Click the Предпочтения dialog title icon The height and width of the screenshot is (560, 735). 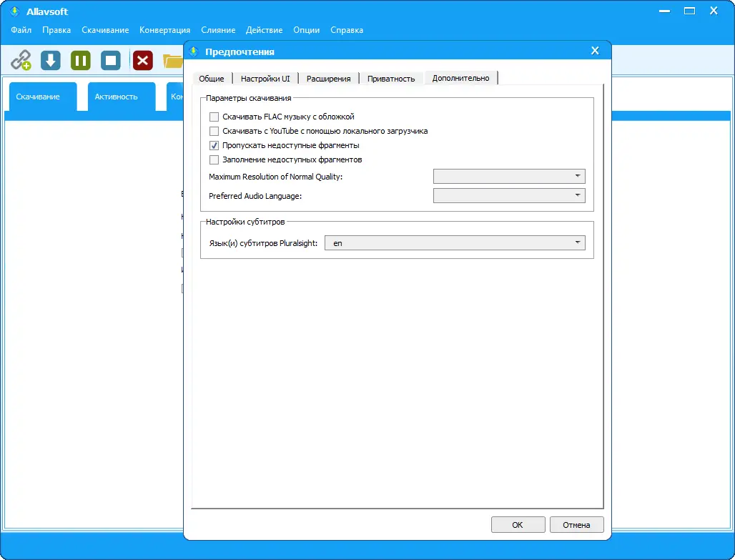coord(194,51)
